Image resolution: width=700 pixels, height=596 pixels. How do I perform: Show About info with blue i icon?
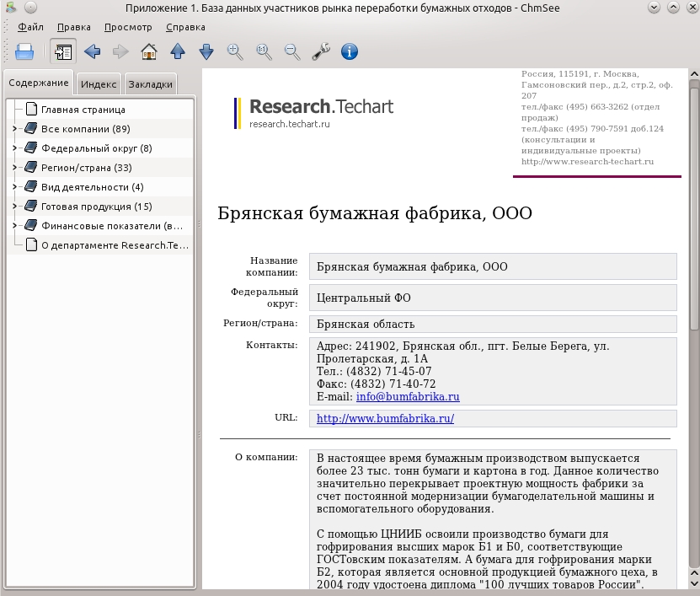pos(350,51)
